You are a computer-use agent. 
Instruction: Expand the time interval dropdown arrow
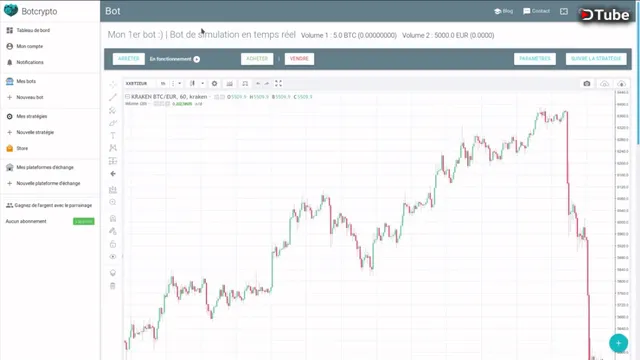(180, 84)
